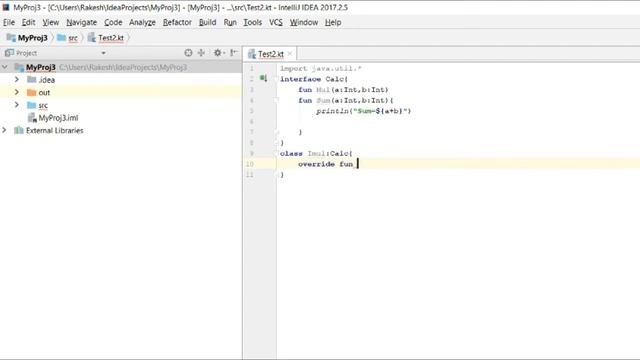This screenshot has height=360, width=640.
Task: Open the Help menu
Action: [333, 22]
